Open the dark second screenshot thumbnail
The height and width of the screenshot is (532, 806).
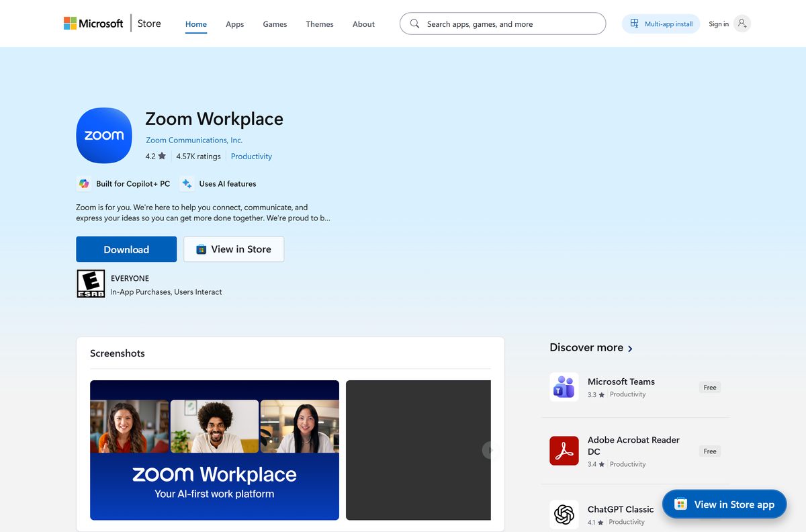point(418,450)
